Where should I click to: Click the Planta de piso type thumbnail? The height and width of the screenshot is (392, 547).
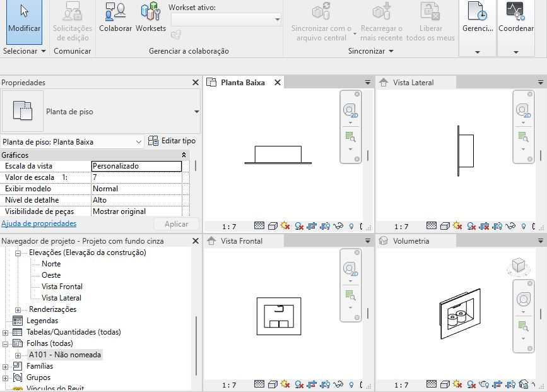pos(23,111)
